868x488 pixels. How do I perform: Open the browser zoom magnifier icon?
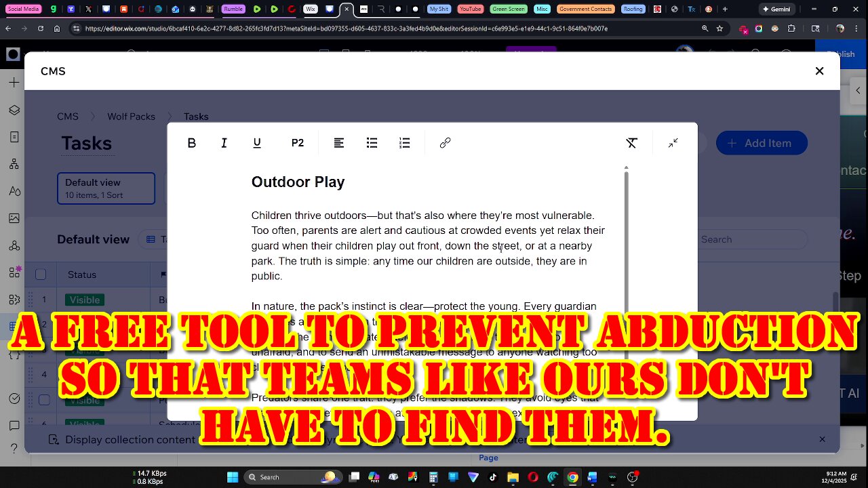(x=705, y=29)
